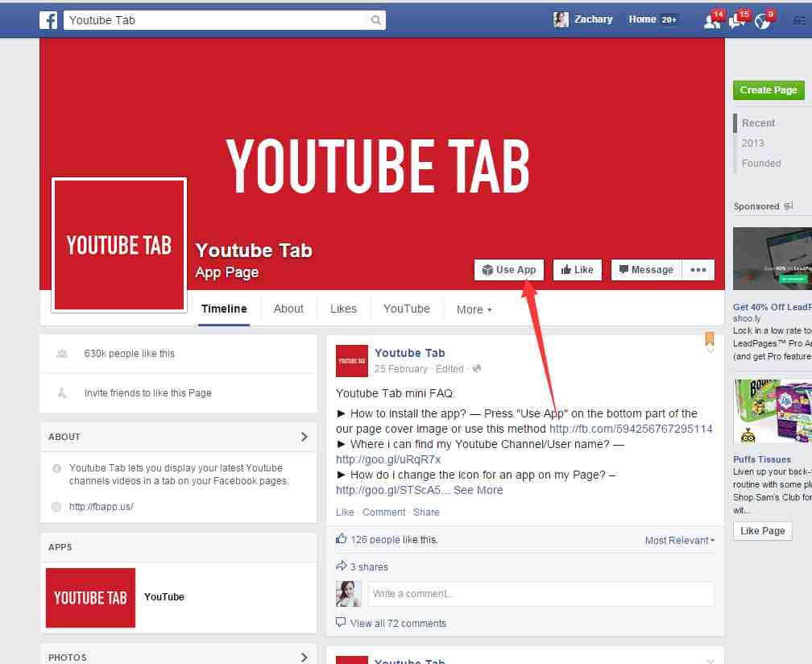Click the green Create Page button
Image resolution: width=812 pixels, height=664 pixels.
click(x=768, y=90)
